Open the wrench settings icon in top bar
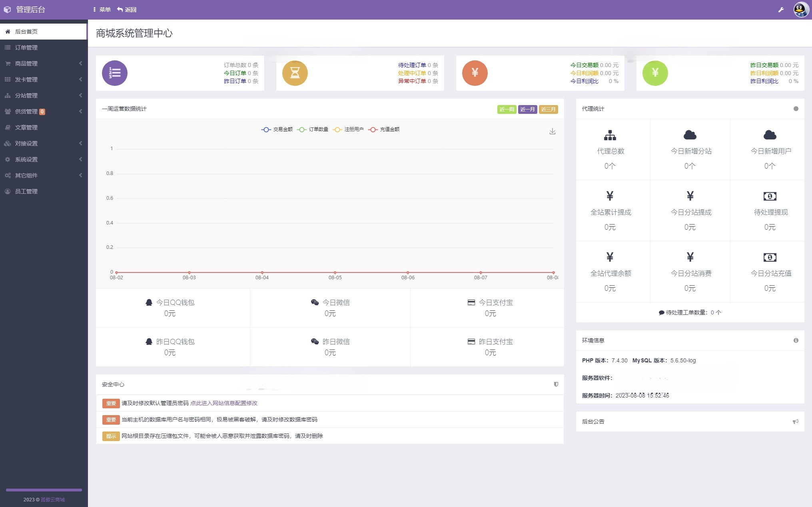812x507 pixels. pos(780,9)
